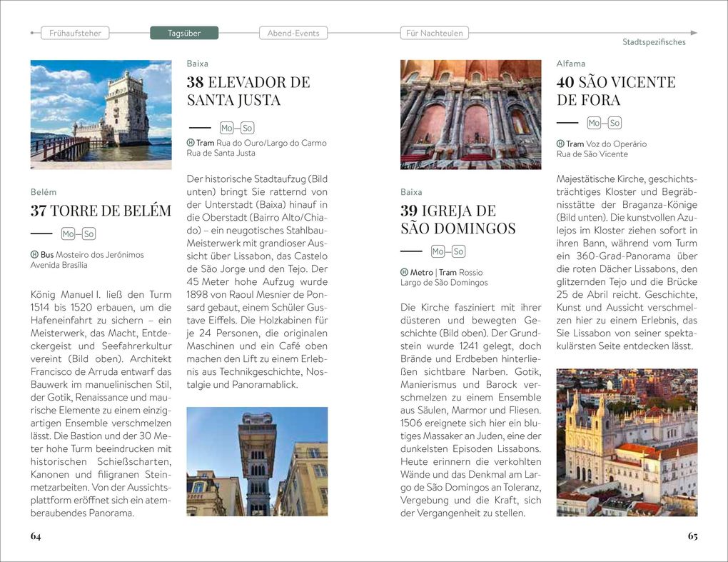Click the heading 40 São Vicente de Fora

[x=616, y=91]
